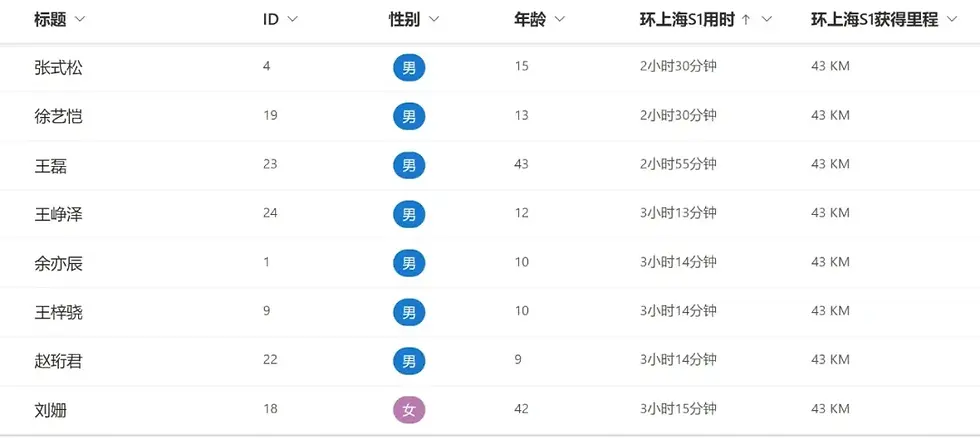Image resolution: width=980 pixels, height=439 pixels.
Task: Click the ascending sort arrow on 环上海S1用时
Action: (x=745, y=19)
